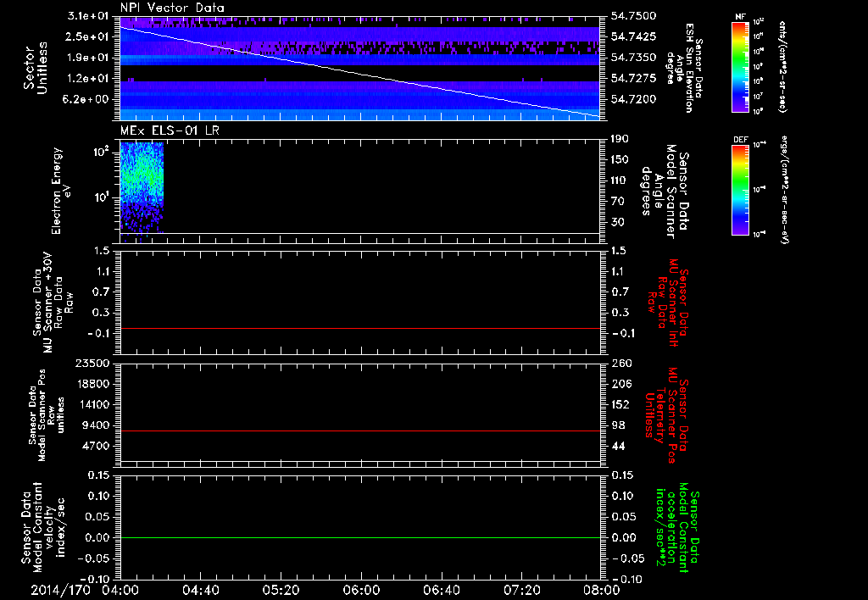Click the "2.5e+01" sector tick value
Viewport: 868px width, 600px height.
point(87,36)
